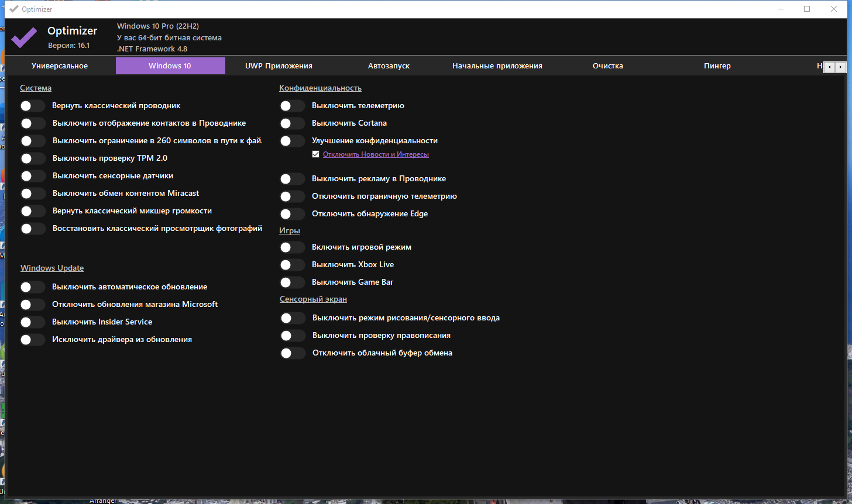
Task: Click the Конфиденциальность section heading
Action: [320, 88]
